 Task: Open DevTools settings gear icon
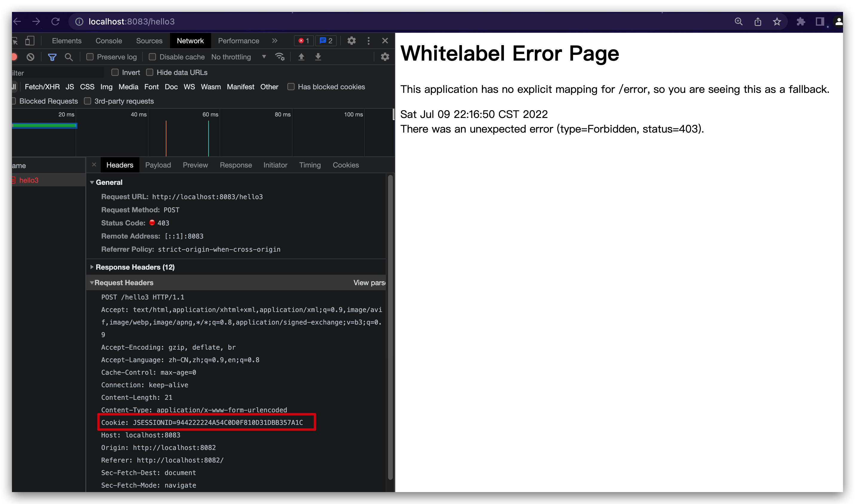pos(351,41)
